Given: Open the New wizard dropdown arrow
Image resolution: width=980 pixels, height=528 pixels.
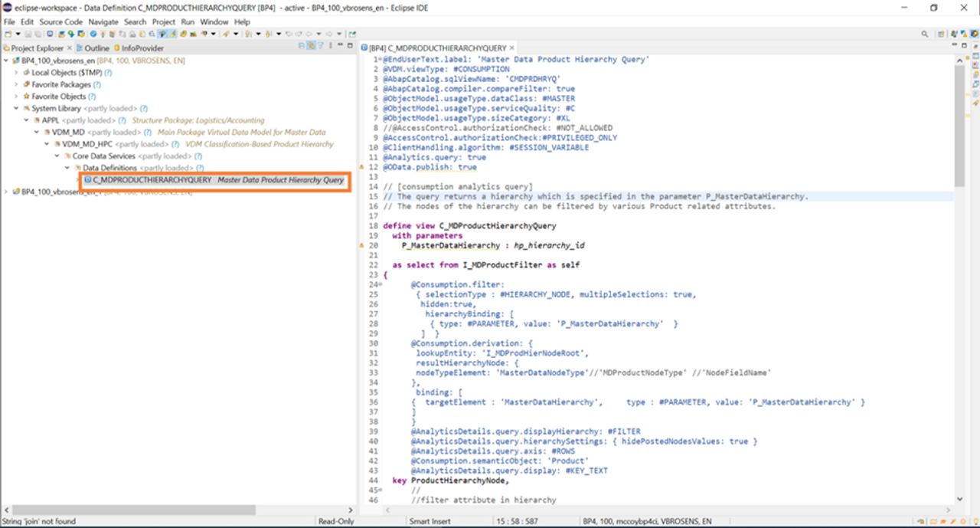Looking at the screenshot, I should point(18,34).
